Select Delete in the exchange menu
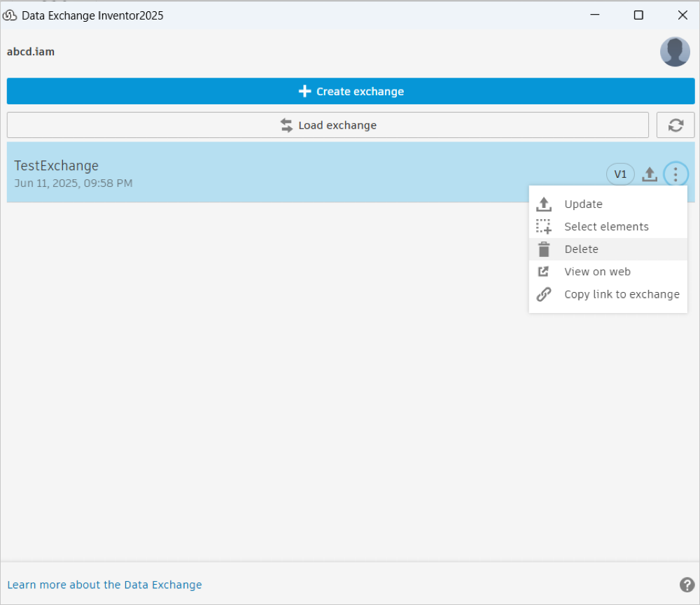Image resolution: width=700 pixels, height=605 pixels. (581, 249)
